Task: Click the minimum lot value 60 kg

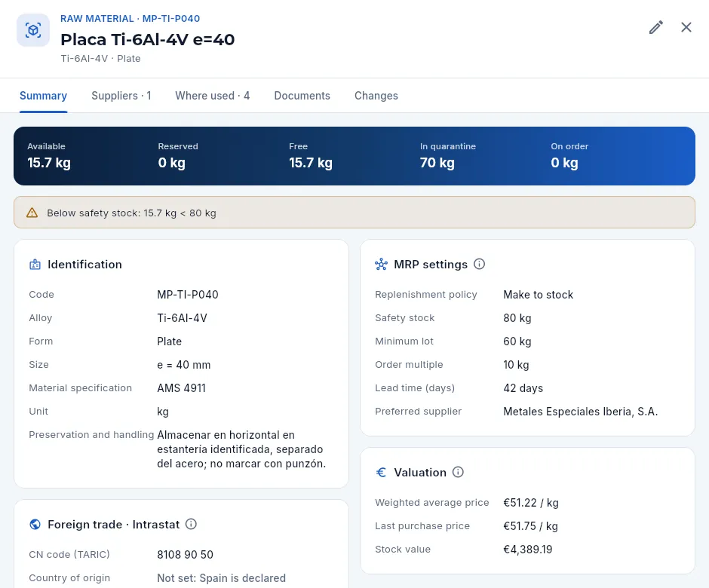Action: pos(517,341)
